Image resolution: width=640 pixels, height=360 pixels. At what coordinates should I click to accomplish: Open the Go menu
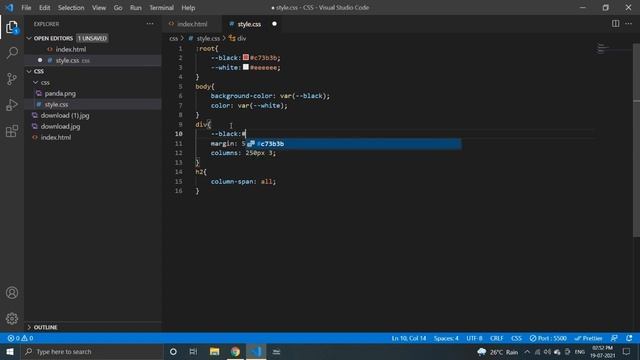118,8
